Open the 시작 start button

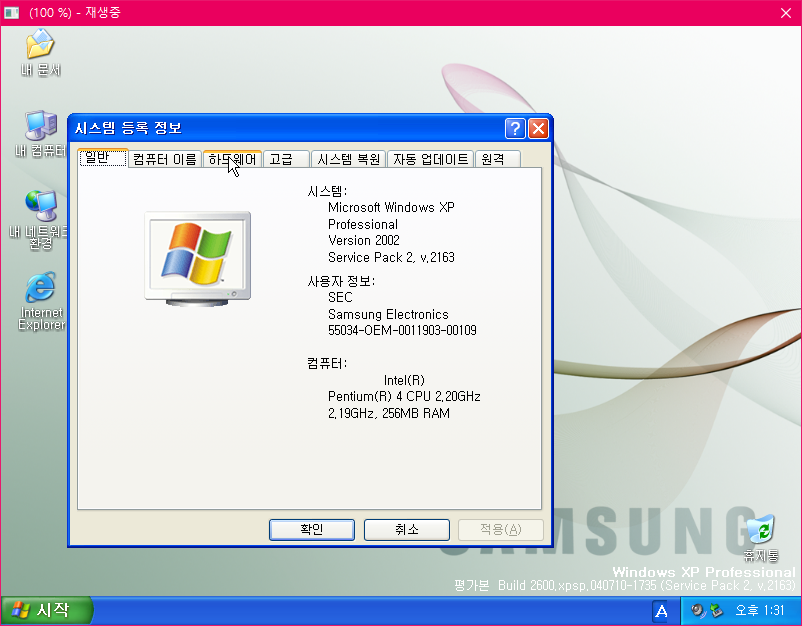pos(46,610)
